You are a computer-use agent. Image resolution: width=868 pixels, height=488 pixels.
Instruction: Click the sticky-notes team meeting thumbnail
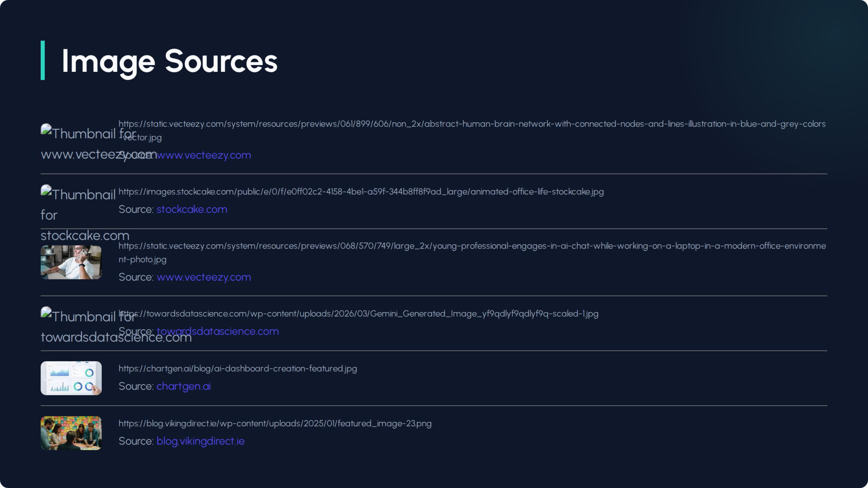71,433
